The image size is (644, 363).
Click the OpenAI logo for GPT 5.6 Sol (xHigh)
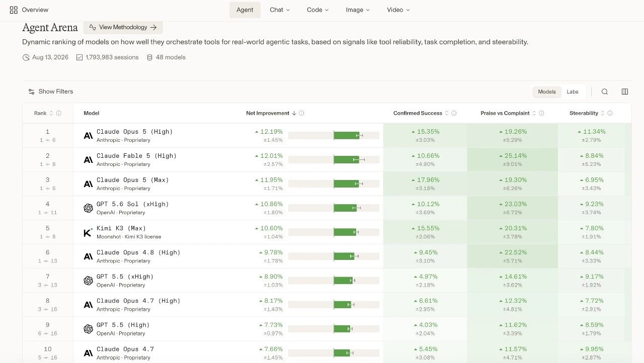click(88, 208)
